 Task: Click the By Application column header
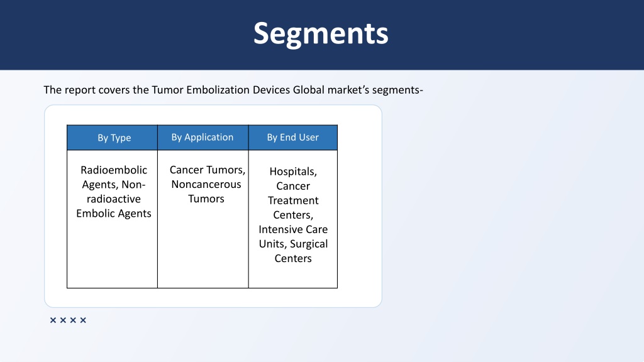point(203,138)
